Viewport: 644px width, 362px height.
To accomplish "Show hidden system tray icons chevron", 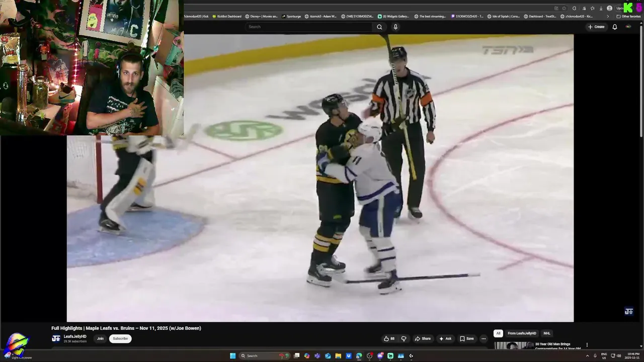I will [x=587, y=356].
